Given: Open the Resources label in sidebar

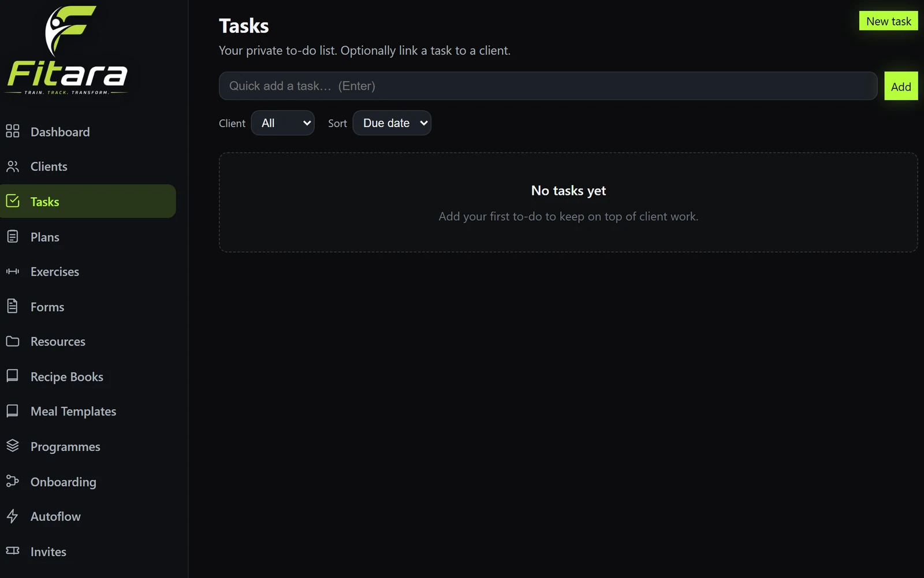Looking at the screenshot, I should point(58,342).
